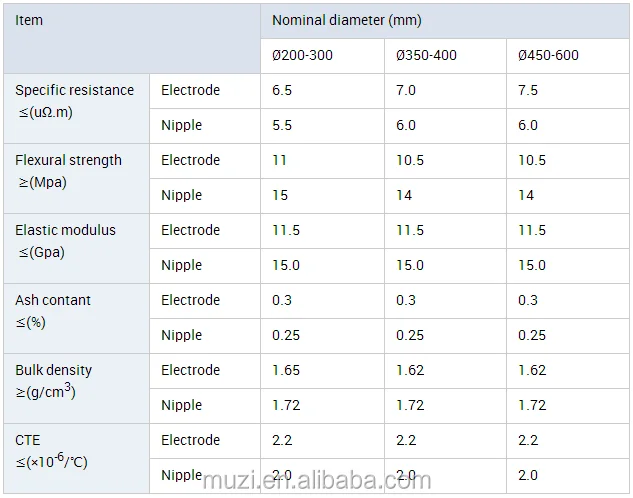Click the 6.5 specific resistance value
Screen dimensions: 633x498
pyautogui.click(x=282, y=90)
